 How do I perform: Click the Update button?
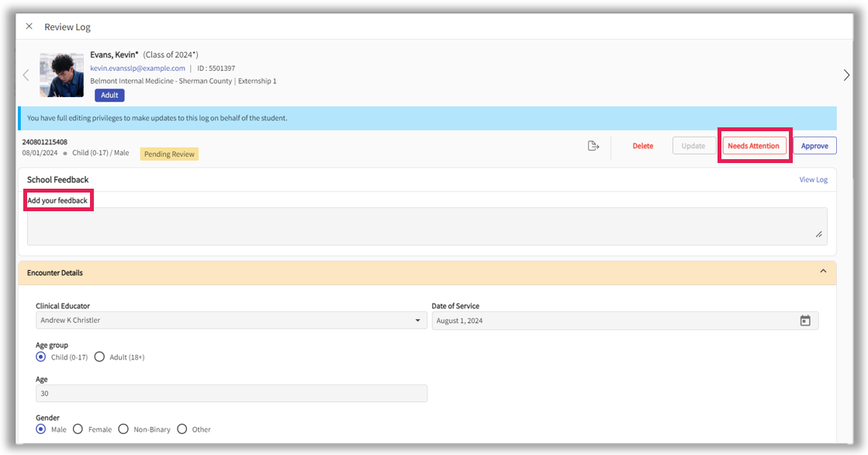tap(693, 146)
